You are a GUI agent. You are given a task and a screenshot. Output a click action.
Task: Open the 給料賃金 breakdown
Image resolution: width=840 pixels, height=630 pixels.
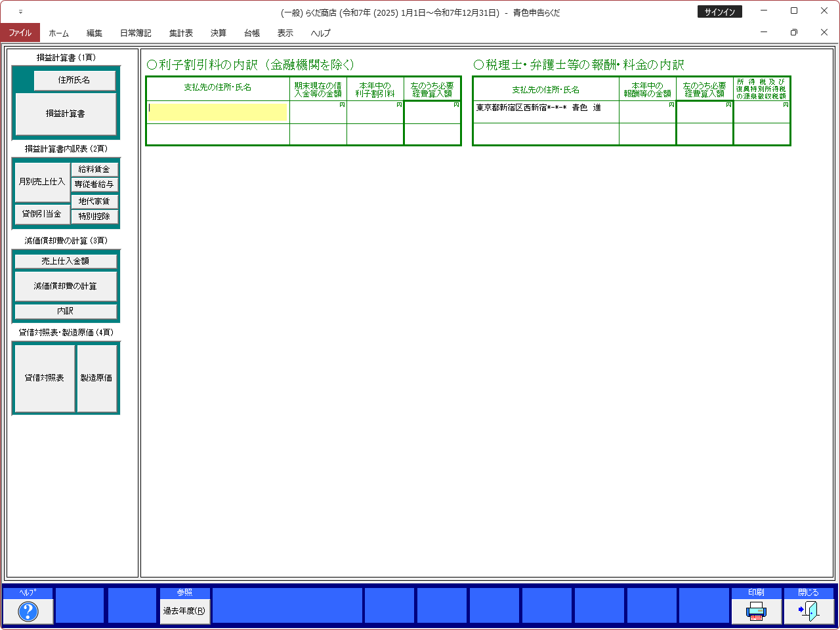[x=94, y=169]
